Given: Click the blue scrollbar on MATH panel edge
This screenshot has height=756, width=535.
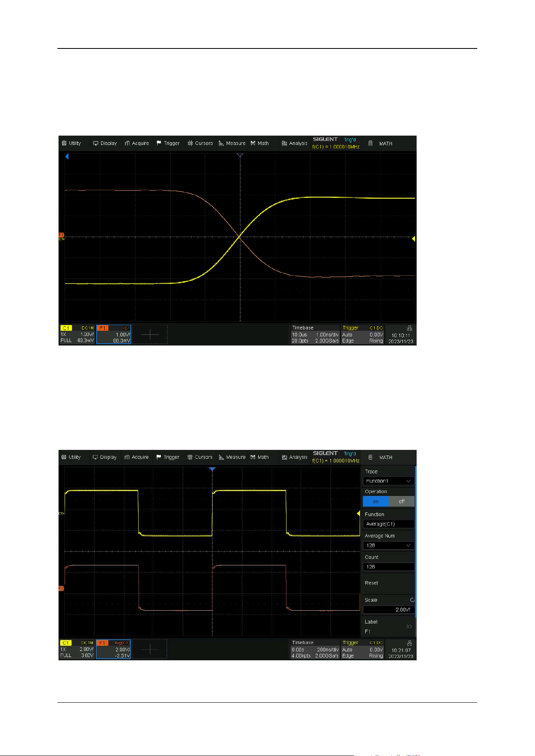Looking at the screenshot, I should [x=416, y=541].
